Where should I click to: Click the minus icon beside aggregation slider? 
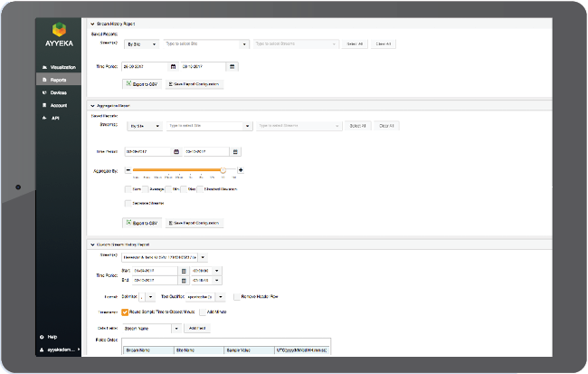128,170
